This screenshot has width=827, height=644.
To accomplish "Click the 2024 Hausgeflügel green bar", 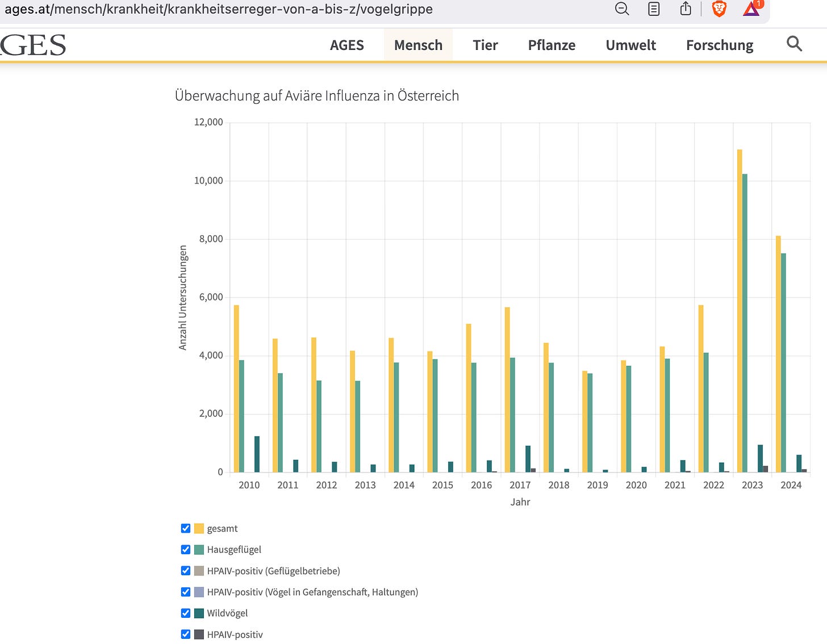I will coord(783,362).
